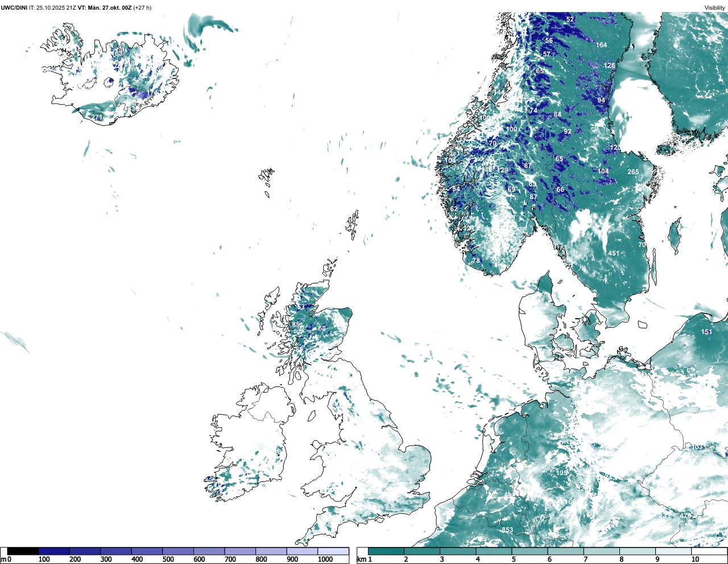Click the '900' label on the metre scale

point(292,559)
